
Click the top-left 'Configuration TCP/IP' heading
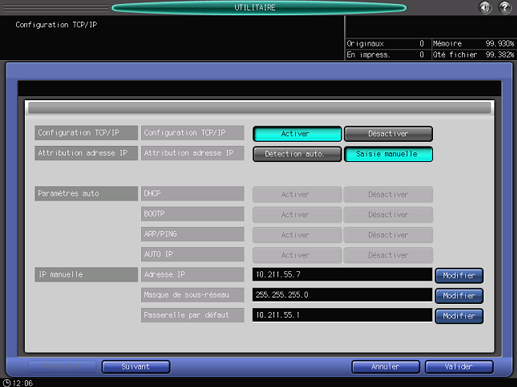coord(56,25)
